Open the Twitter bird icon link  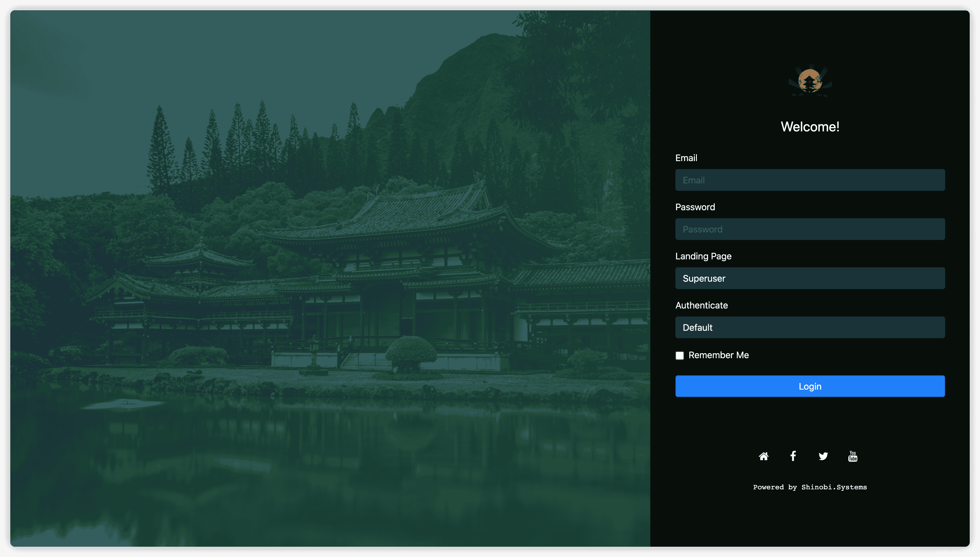(x=823, y=456)
